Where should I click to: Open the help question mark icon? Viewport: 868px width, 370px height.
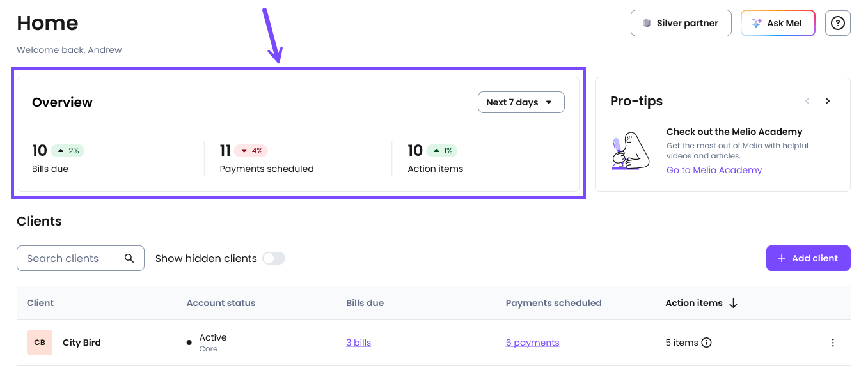coord(837,23)
